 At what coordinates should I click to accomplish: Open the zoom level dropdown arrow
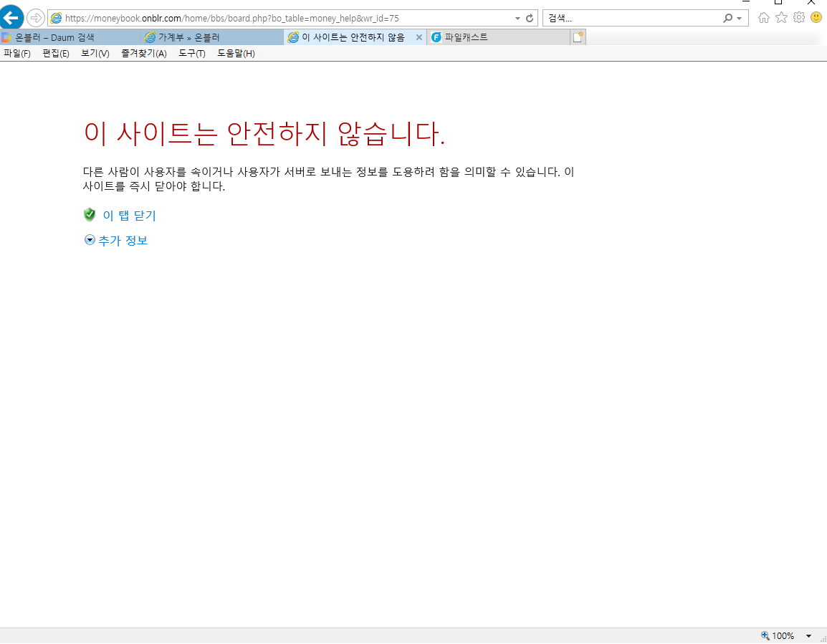pos(808,635)
